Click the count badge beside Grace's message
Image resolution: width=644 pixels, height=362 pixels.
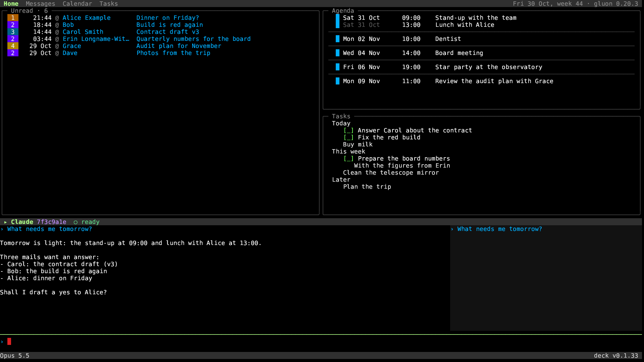coord(13,46)
